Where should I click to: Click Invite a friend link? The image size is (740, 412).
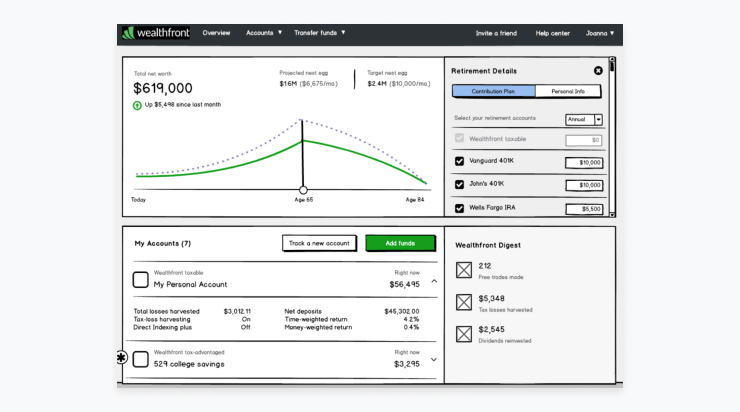click(496, 34)
